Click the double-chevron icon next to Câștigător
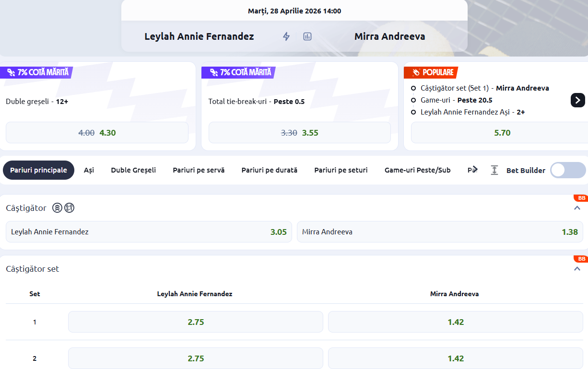This screenshot has height=369, width=588. [x=57, y=208]
